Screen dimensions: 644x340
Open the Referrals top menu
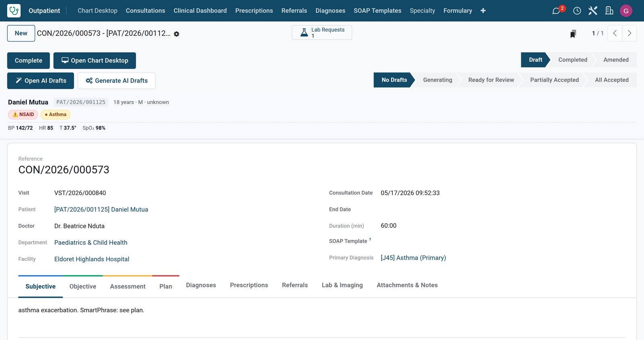[294, 10]
